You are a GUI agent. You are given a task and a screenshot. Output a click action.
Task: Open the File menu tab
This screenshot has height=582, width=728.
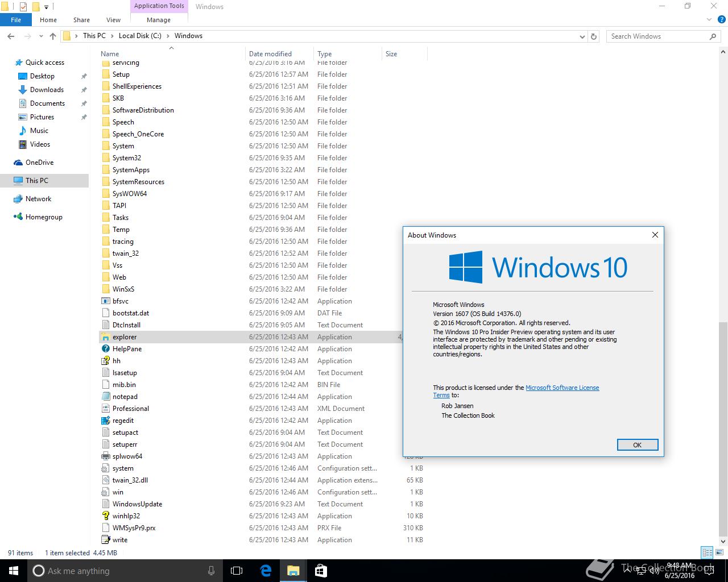pos(16,20)
